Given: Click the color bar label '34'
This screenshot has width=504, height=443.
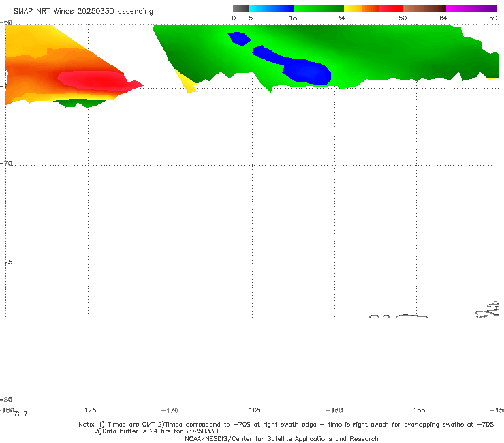Looking at the screenshot, I should click(x=341, y=18).
